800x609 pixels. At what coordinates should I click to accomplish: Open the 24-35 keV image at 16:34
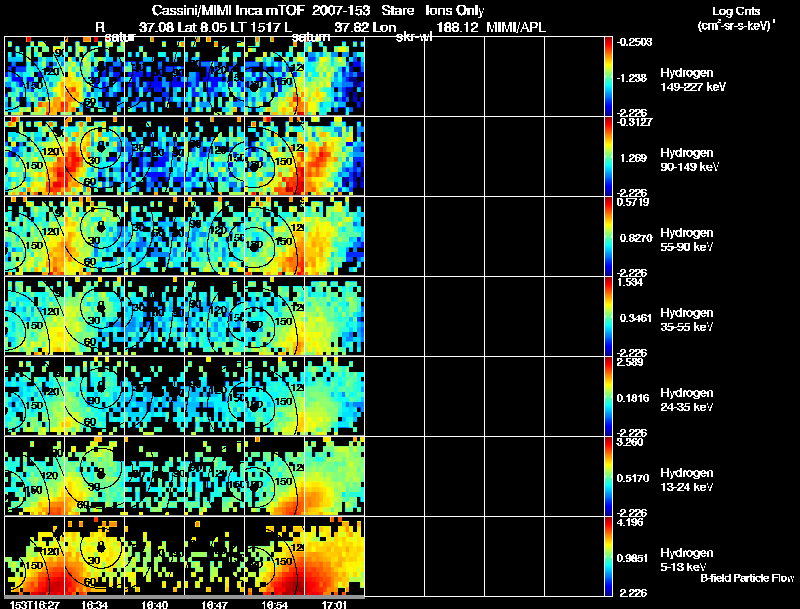pos(94,396)
